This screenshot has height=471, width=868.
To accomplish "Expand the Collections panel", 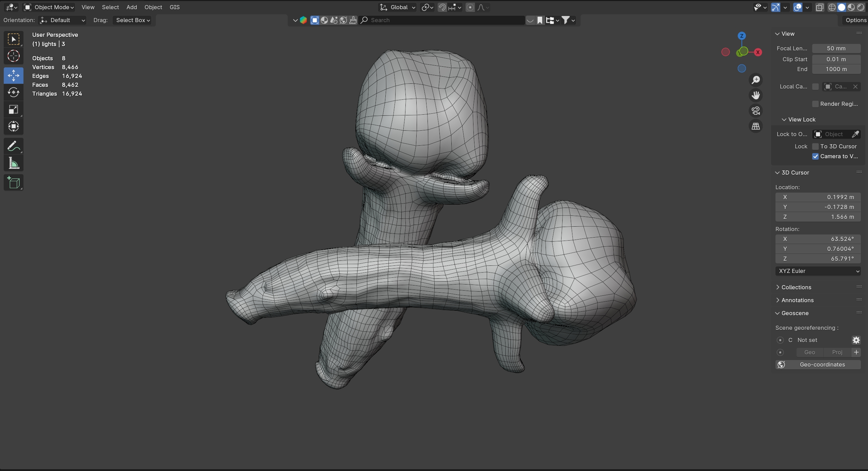I will pos(796,287).
